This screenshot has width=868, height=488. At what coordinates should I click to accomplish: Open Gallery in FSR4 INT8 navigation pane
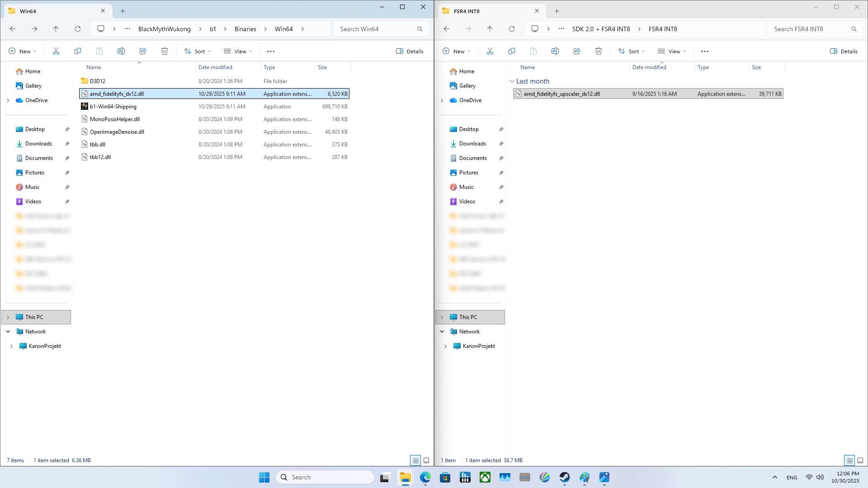(467, 86)
